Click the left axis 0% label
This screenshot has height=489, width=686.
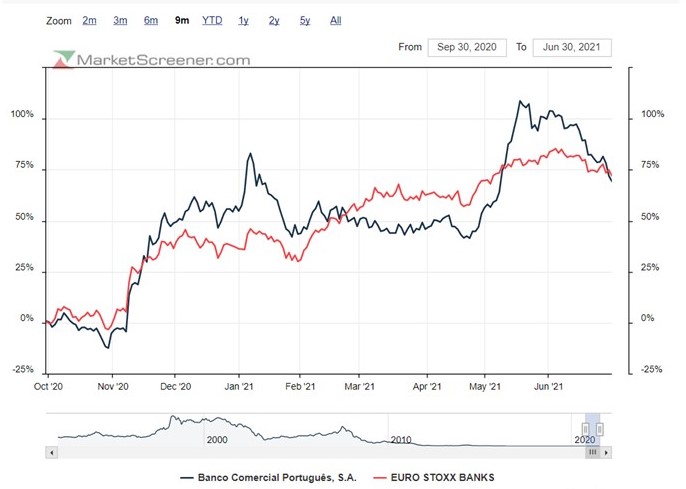coord(27,318)
